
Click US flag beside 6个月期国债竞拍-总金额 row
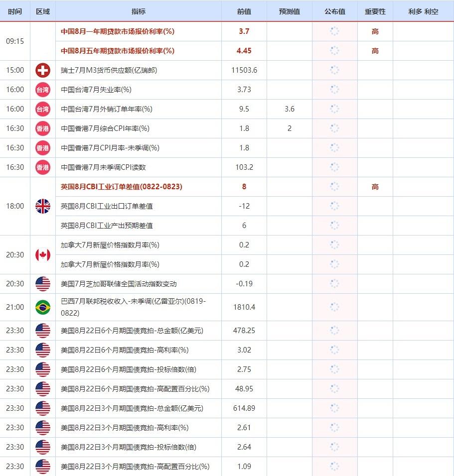click(x=43, y=331)
